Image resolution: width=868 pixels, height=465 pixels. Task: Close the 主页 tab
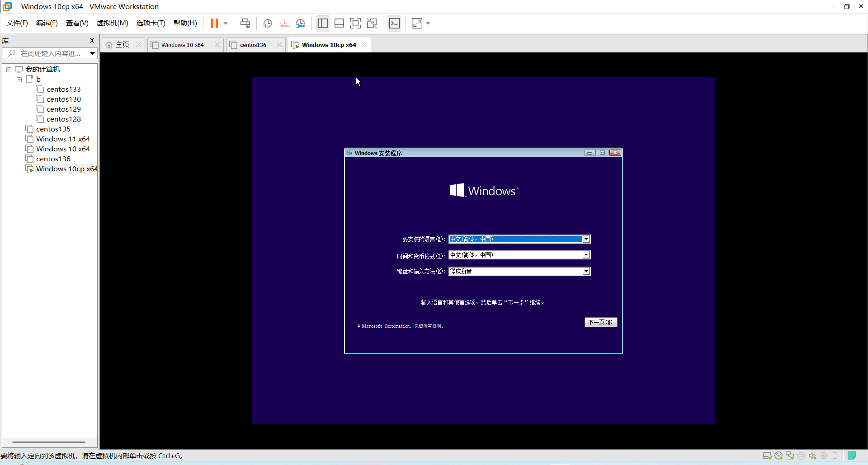coord(138,45)
